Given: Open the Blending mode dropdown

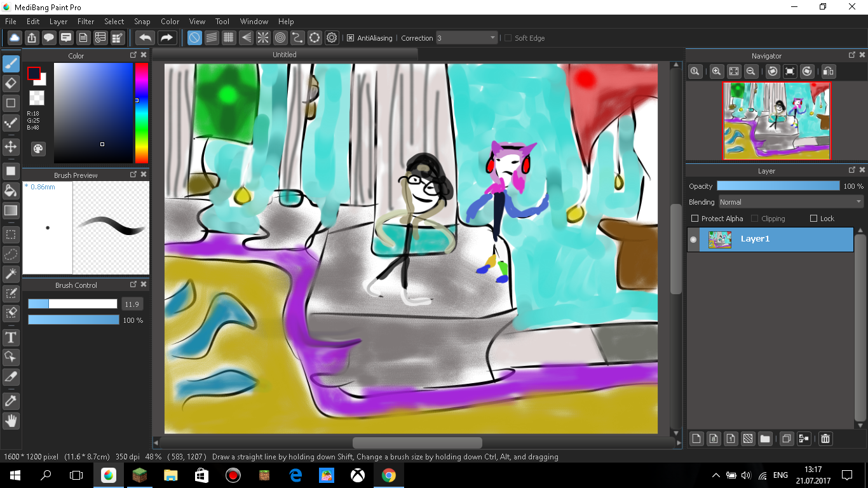Looking at the screenshot, I should point(790,202).
